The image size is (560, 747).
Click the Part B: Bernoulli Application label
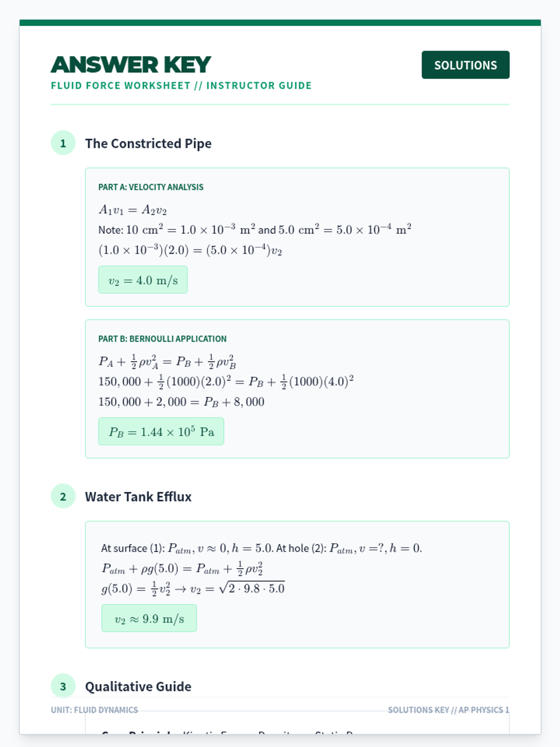point(162,339)
